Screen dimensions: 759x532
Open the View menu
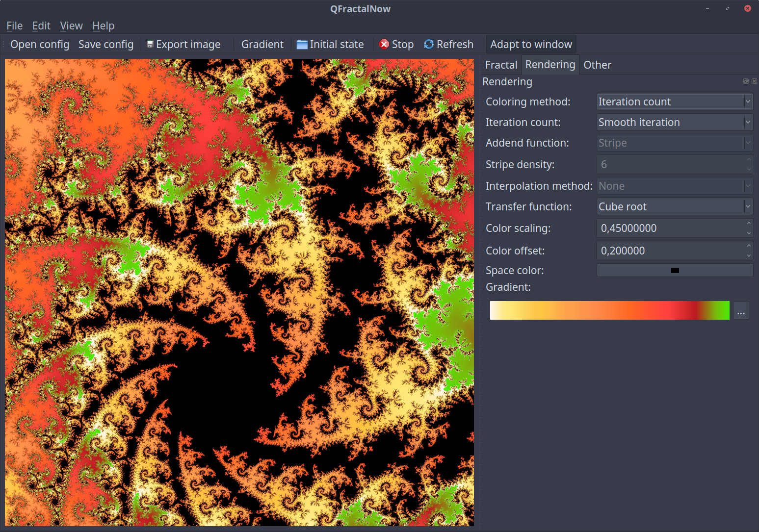(x=71, y=25)
